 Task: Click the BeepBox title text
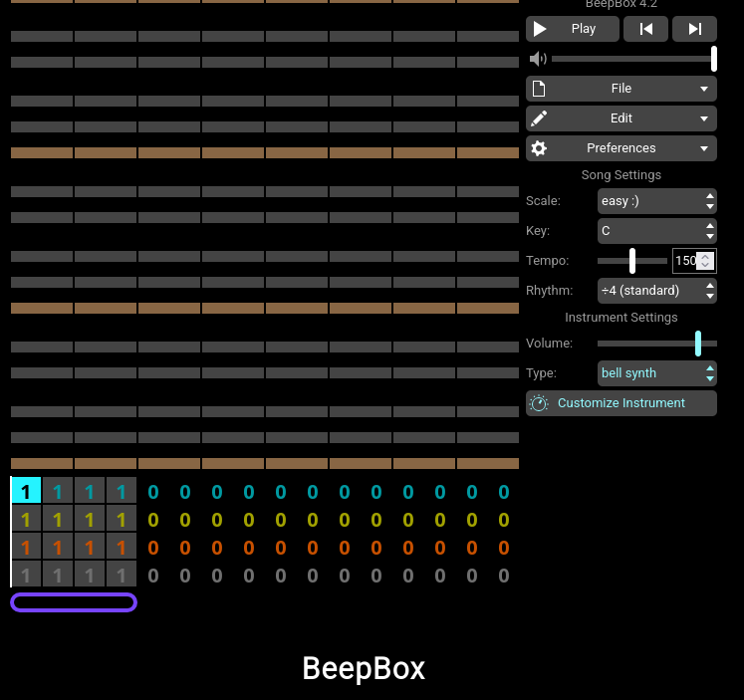(364, 668)
